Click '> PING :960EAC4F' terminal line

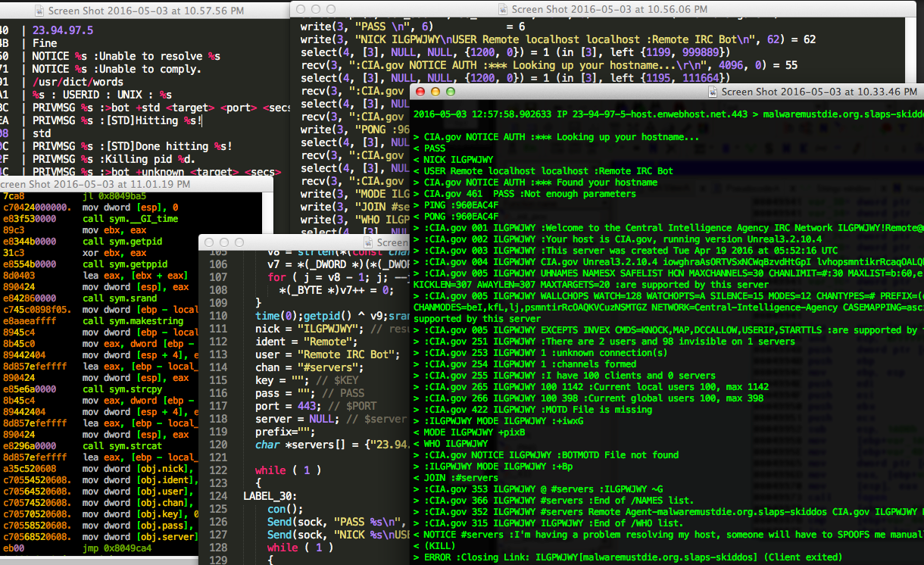pos(456,205)
